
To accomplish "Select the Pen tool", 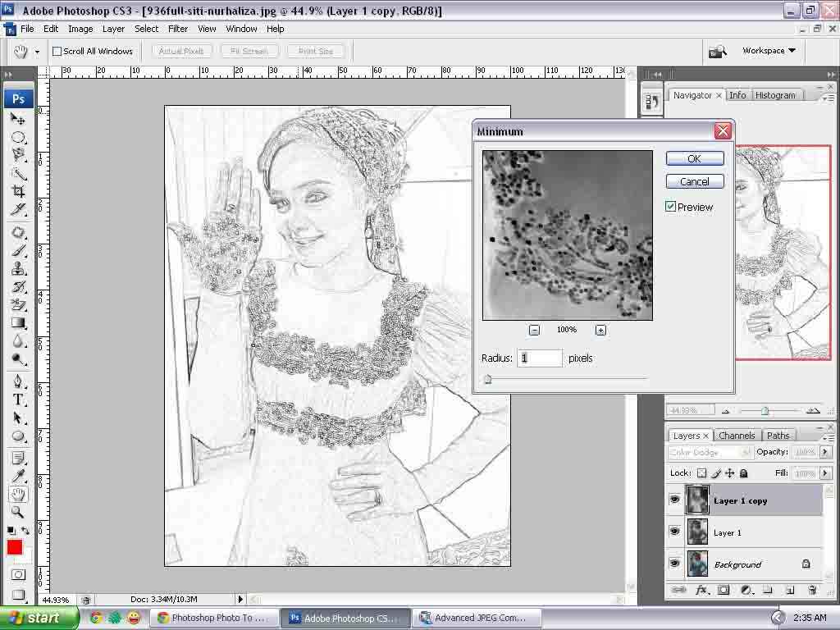I will (18, 381).
